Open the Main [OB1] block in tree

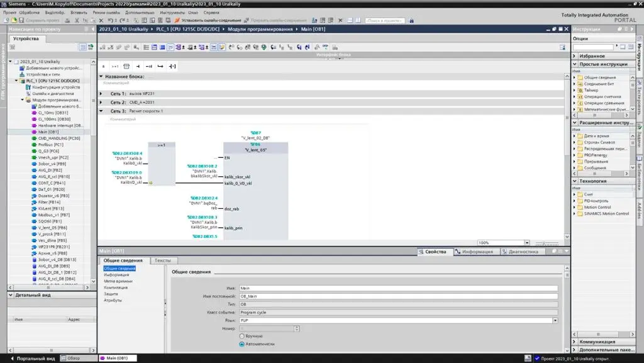pos(48,132)
